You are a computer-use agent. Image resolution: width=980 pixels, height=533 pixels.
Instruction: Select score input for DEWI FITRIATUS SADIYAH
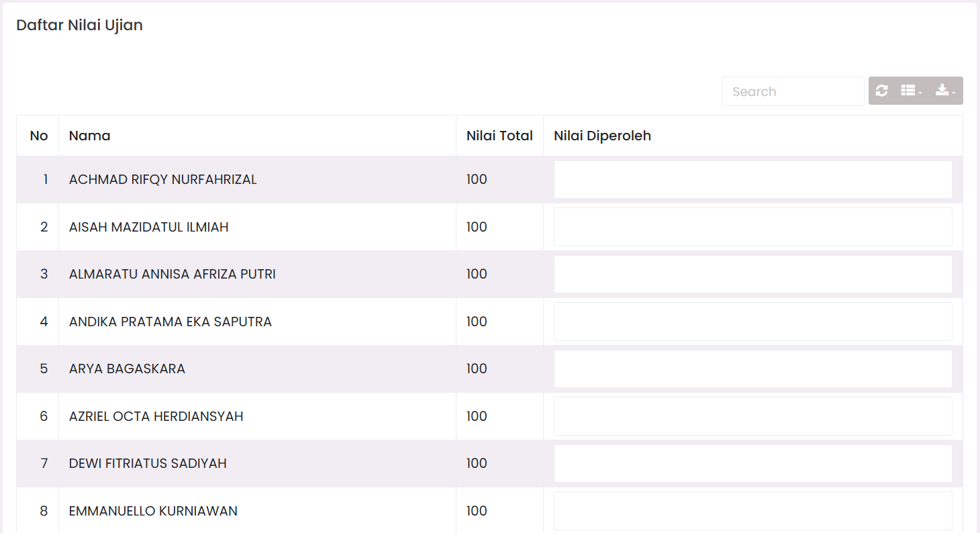[752, 463]
